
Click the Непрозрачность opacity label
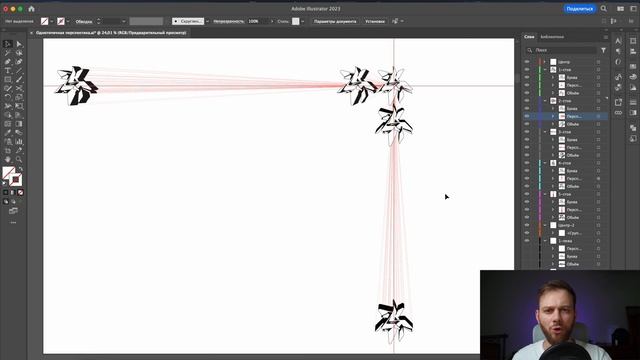tap(229, 21)
